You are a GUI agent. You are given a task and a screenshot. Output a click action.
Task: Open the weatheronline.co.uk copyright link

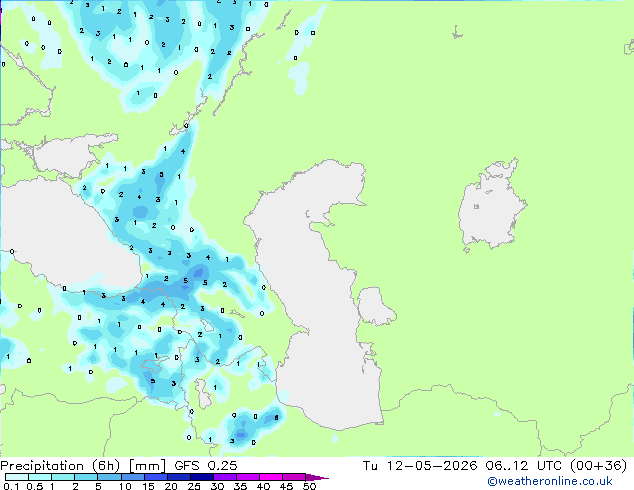(550, 481)
